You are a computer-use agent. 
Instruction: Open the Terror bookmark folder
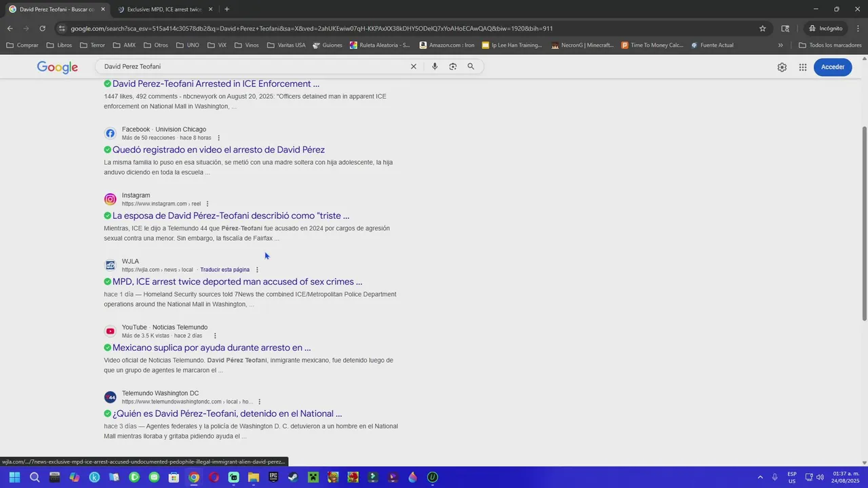coord(92,45)
